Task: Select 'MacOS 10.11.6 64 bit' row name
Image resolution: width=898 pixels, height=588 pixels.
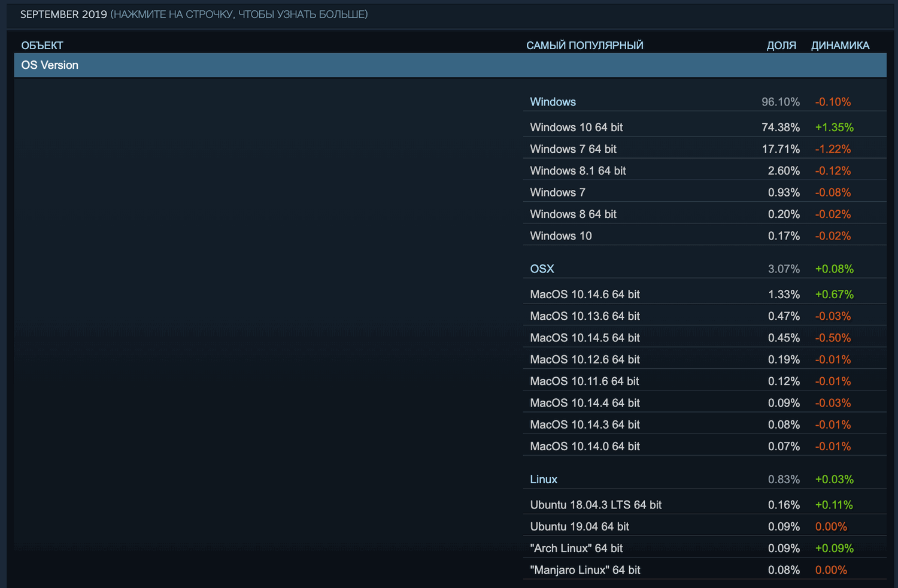Action: pos(585,381)
